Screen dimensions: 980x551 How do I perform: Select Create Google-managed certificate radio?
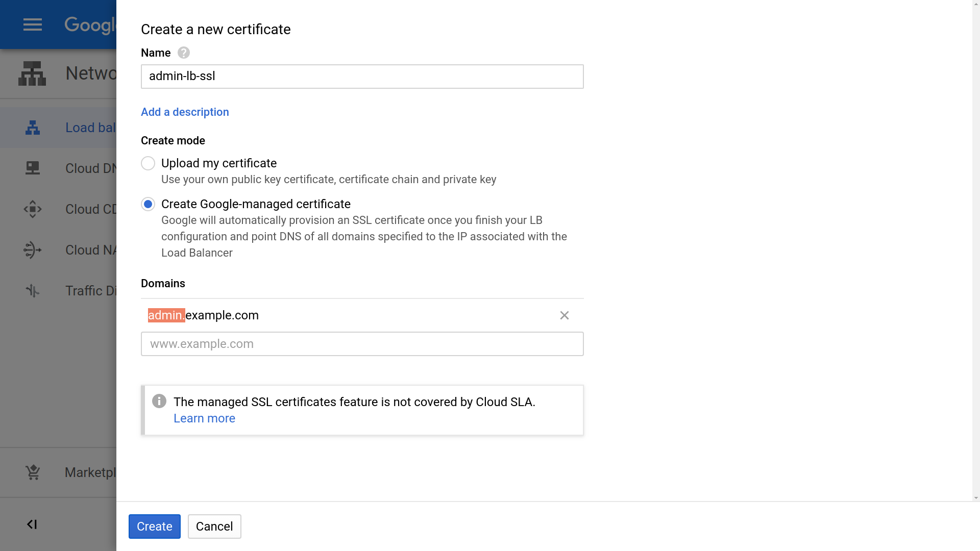pos(148,204)
